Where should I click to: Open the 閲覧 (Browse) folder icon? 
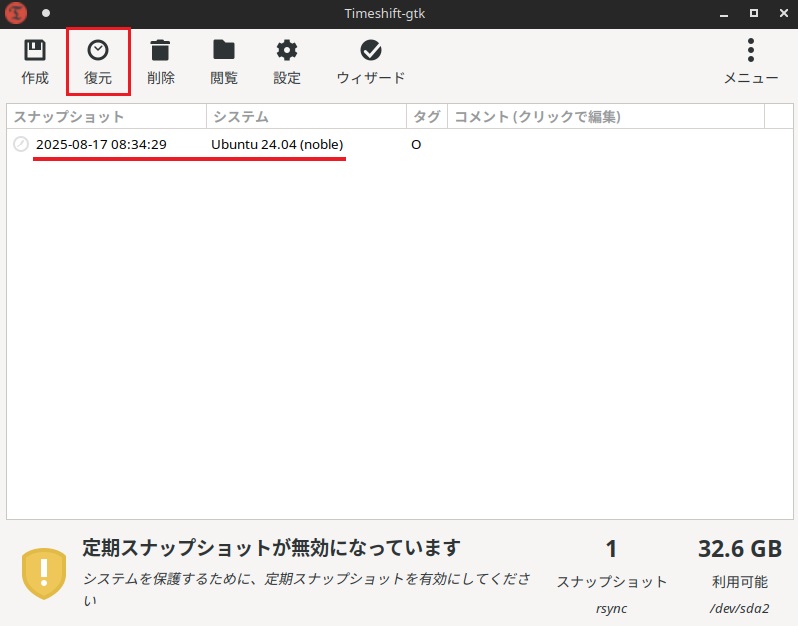(224, 50)
